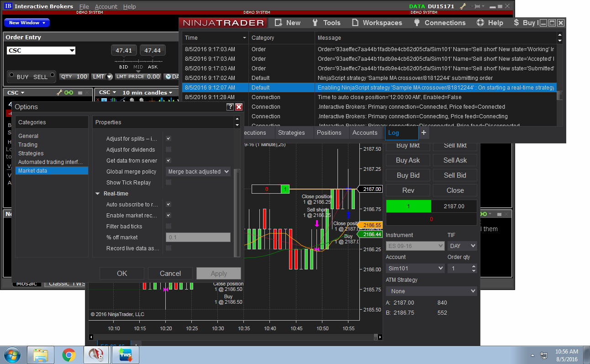Image resolution: width=590 pixels, height=364 pixels.
Task: Click the LMT PRICE 0.00 field
Action: click(x=138, y=77)
